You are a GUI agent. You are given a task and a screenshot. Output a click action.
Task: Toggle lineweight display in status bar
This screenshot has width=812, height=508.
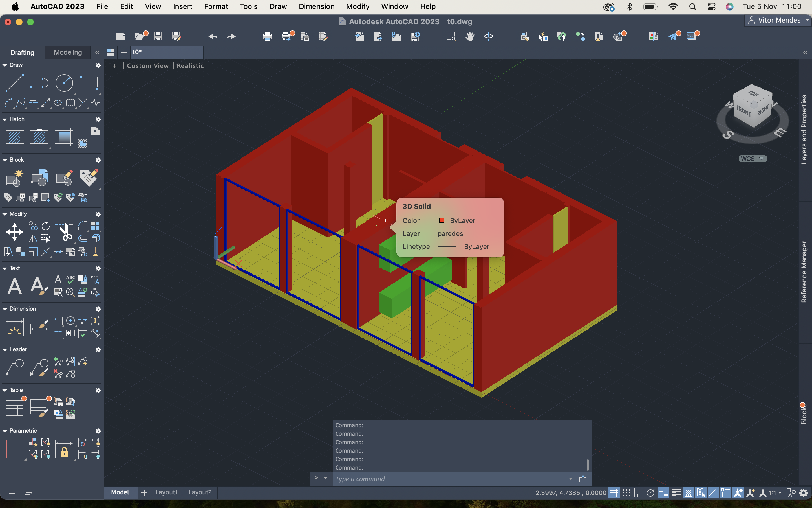(676, 493)
